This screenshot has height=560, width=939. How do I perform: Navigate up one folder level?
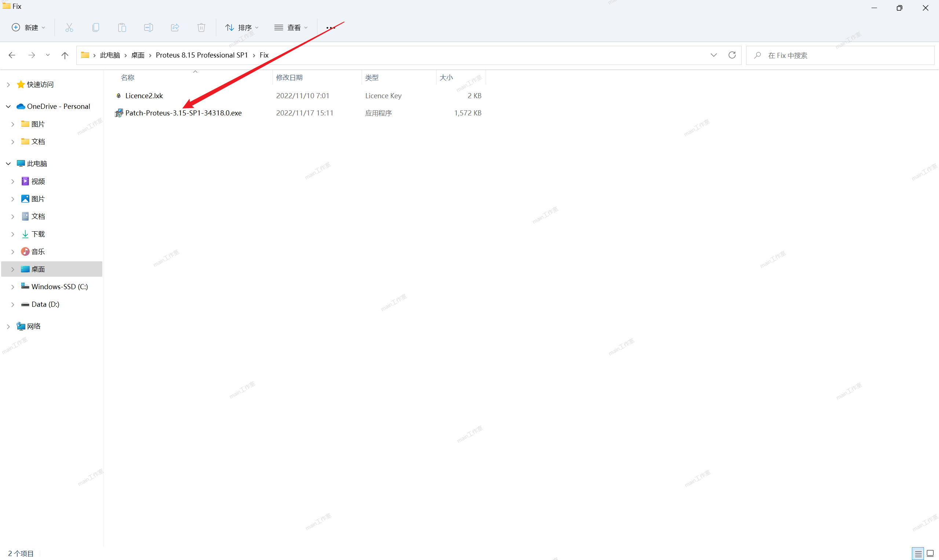(x=65, y=55)
